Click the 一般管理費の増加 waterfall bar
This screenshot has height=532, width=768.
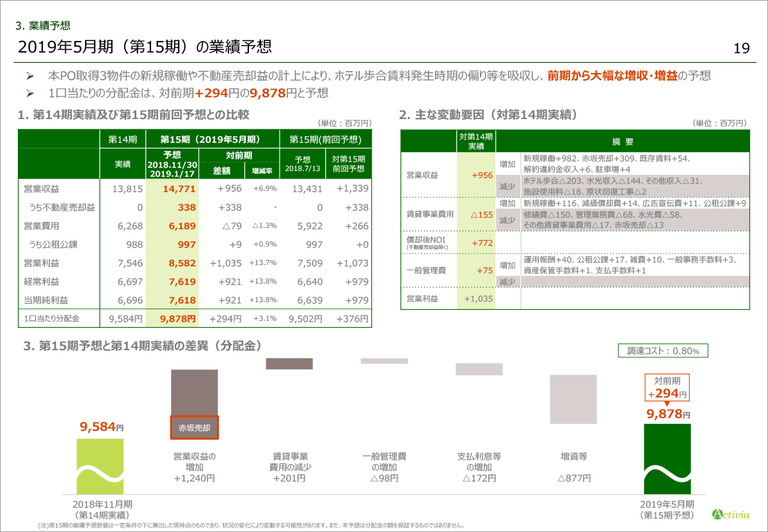(x=384, y=361)
